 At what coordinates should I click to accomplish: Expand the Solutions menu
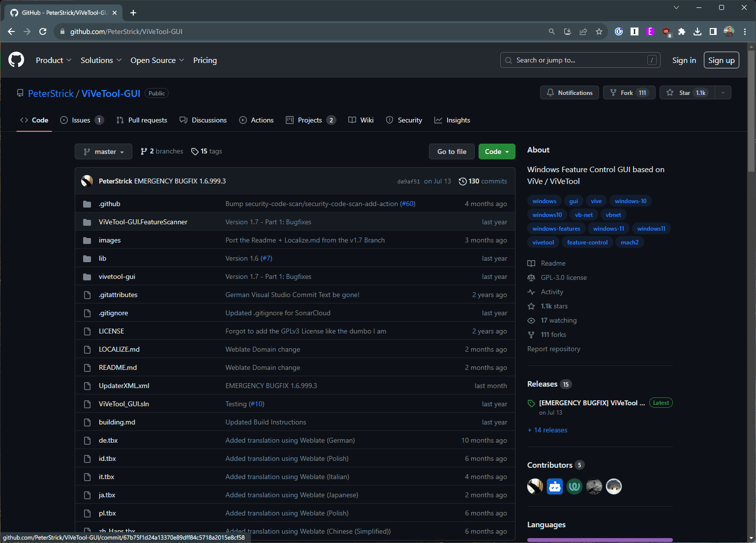(101, 60)
